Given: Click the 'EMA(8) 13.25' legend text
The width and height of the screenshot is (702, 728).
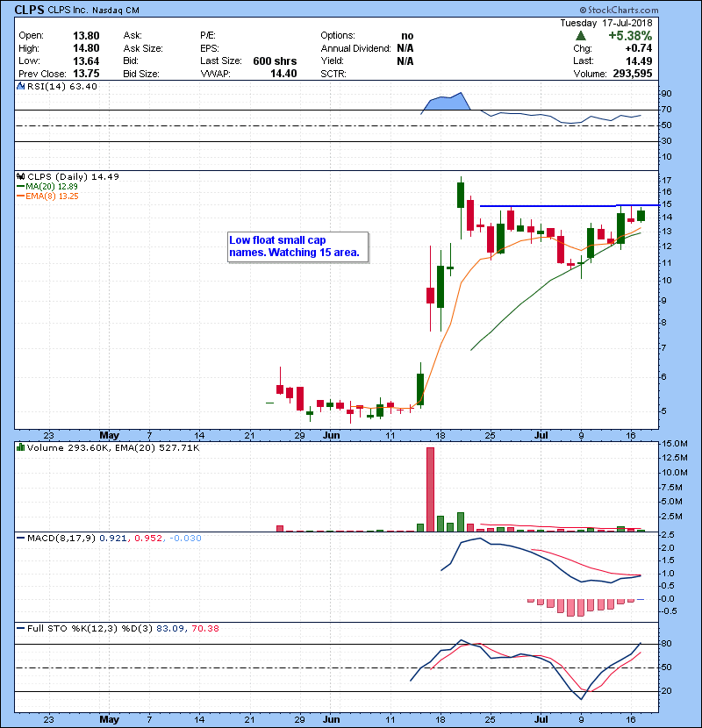Looking at the screenshot, I should [52, 196].
